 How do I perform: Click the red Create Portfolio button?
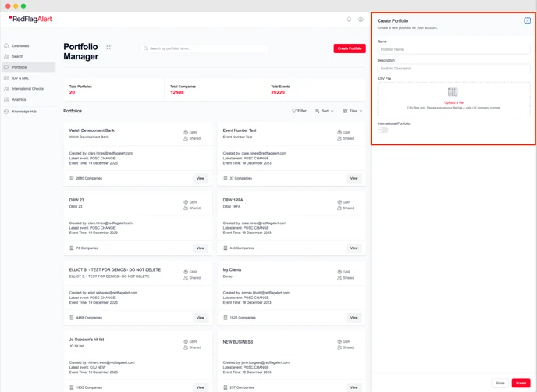[x=350, y=48]
